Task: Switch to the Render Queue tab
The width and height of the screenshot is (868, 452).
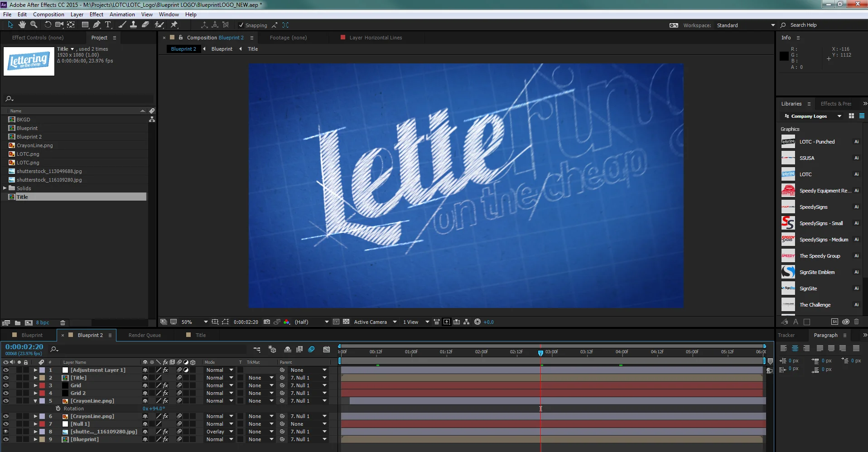Action: [x=145, y=335]
